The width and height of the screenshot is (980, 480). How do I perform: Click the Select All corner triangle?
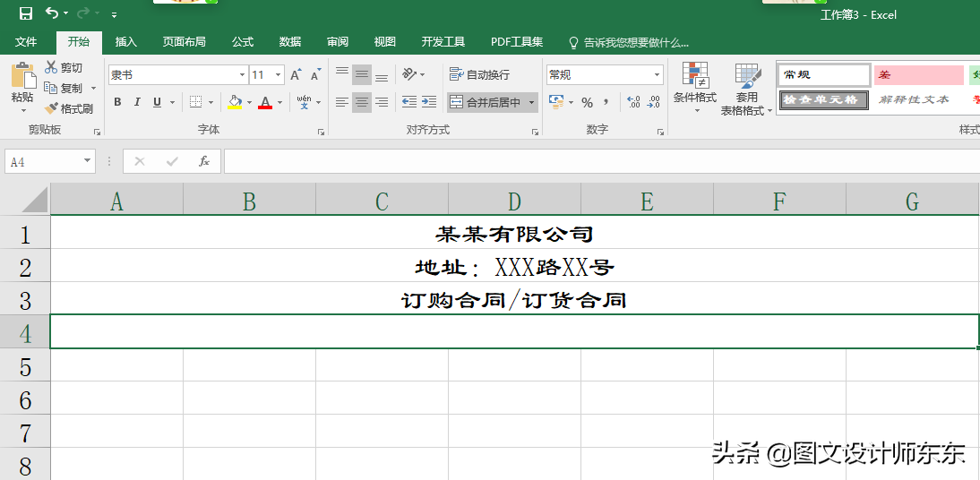pyautogui.click(x=32, y=200)
